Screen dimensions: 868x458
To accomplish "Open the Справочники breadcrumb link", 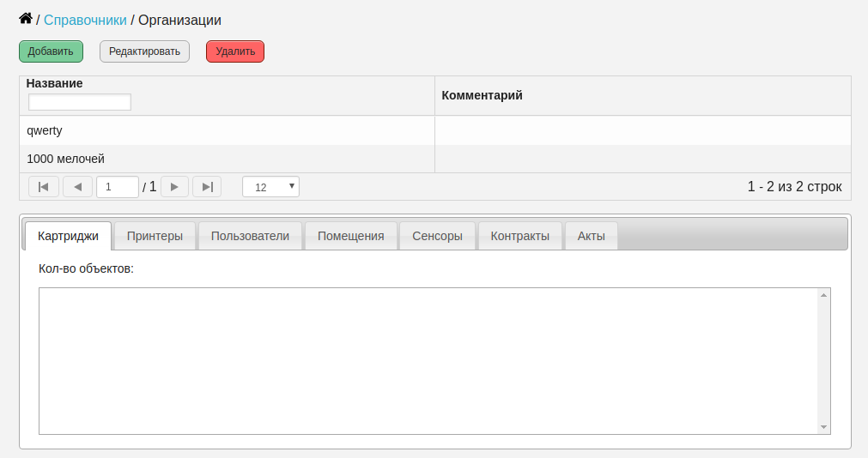I will (x=85, y=20).
